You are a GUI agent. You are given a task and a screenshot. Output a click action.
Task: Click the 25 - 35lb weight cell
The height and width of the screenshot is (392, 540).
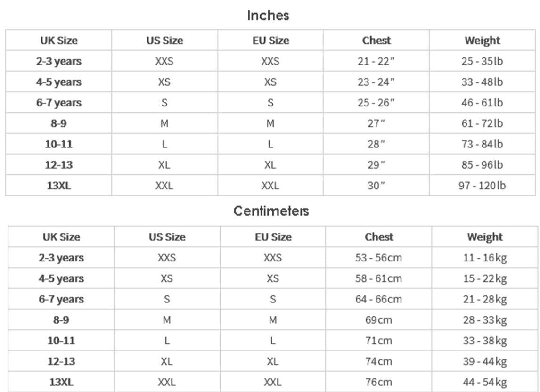(x=482, y=61)
